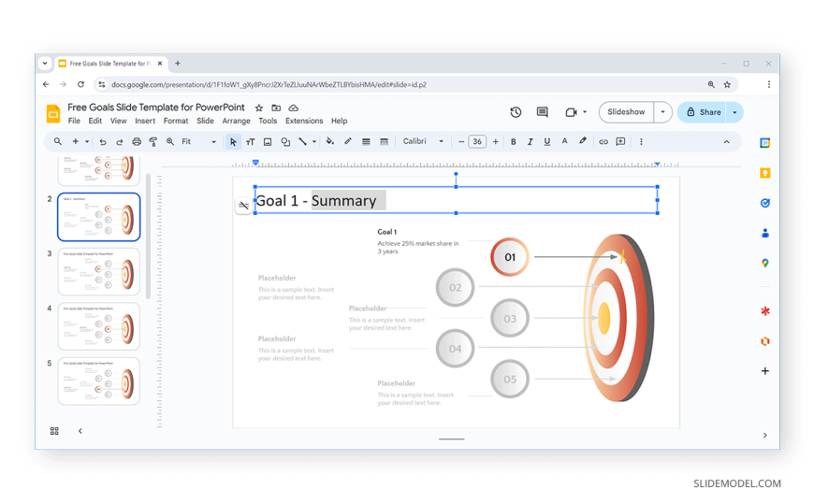Open the Extensions menu
Viewport: 814px width, 504px height.
(x=304, y=121)
